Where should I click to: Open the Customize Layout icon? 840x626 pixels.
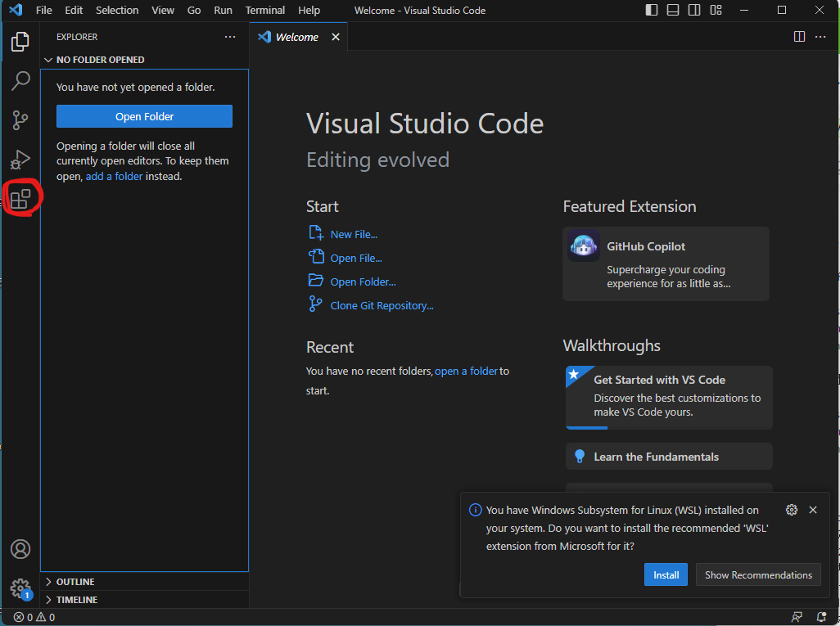click(x=716, y=10)
